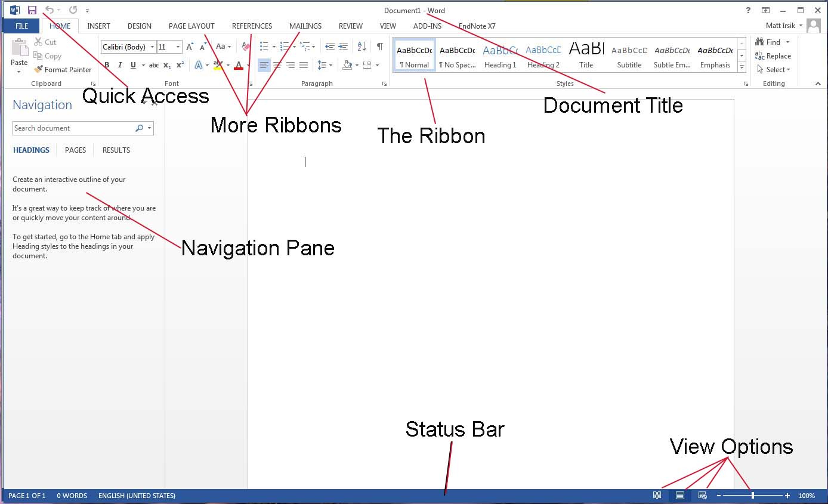Open the Line Spacing dropdown

[x=325, y=65]
